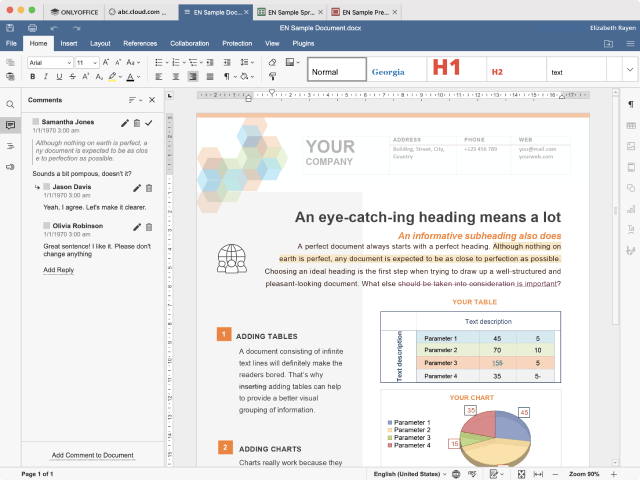Open the Headings navigation panel icon
This screenshot has width=640, height=480.
pyautogui.click(x=10, y=146)
